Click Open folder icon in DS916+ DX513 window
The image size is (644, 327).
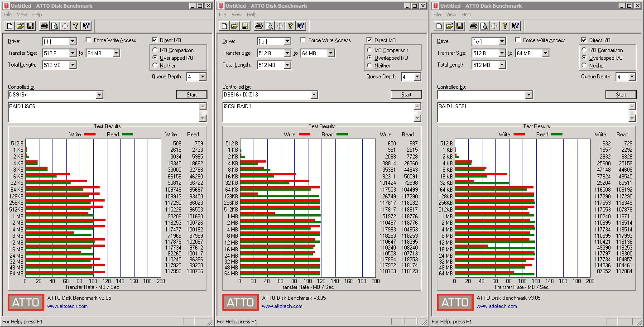click(x=235, y=26)
